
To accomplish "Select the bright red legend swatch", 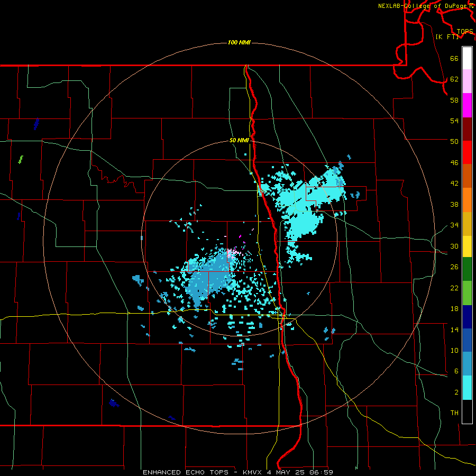I will [467, 152].
